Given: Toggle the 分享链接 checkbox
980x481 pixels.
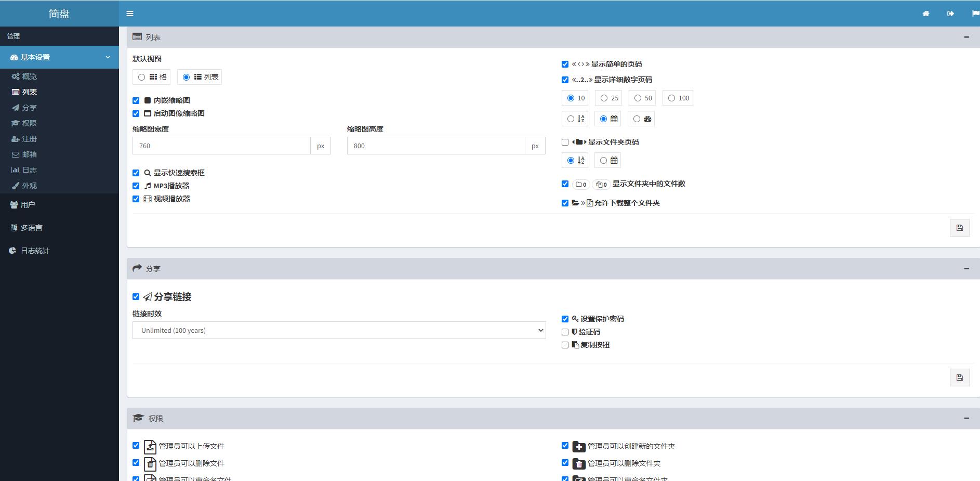Looking at the screenshot, I should click(136, 296).
